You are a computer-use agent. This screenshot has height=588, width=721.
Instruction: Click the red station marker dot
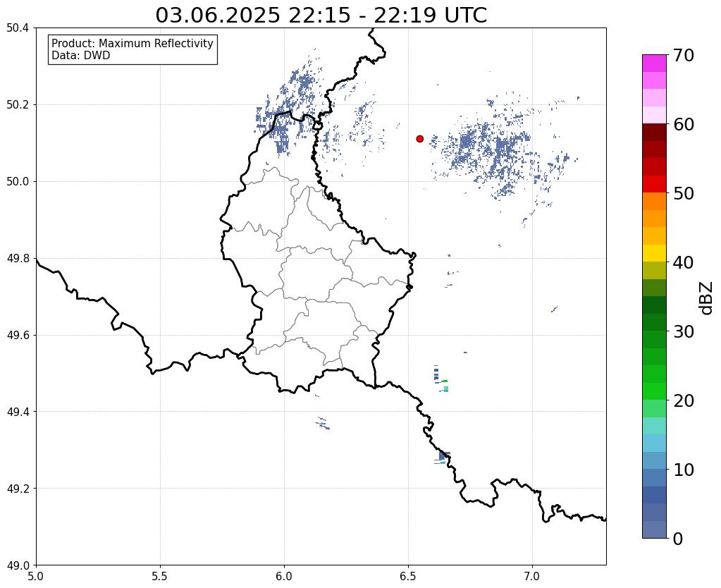pyautogui.click(x=419, y=138)
